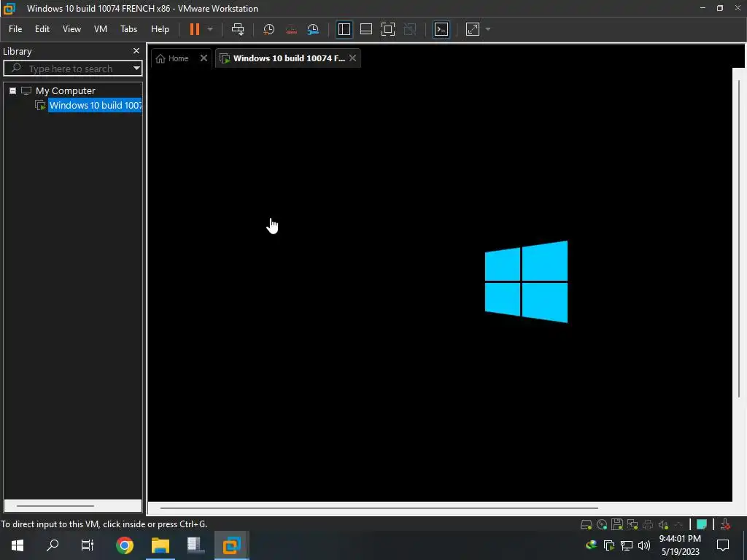Click the network tray icon
Viewport: 747px width, 560px height.
(627, 545)
